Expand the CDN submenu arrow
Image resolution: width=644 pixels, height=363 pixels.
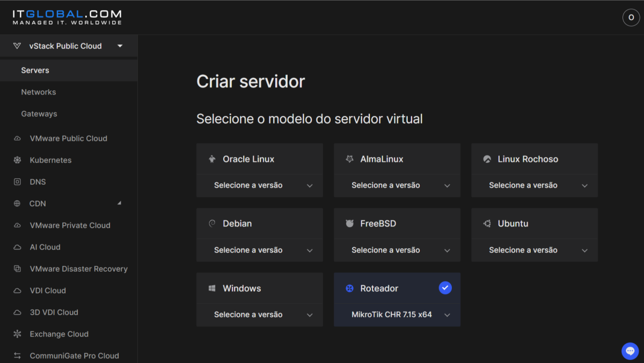tap(119, 203)
